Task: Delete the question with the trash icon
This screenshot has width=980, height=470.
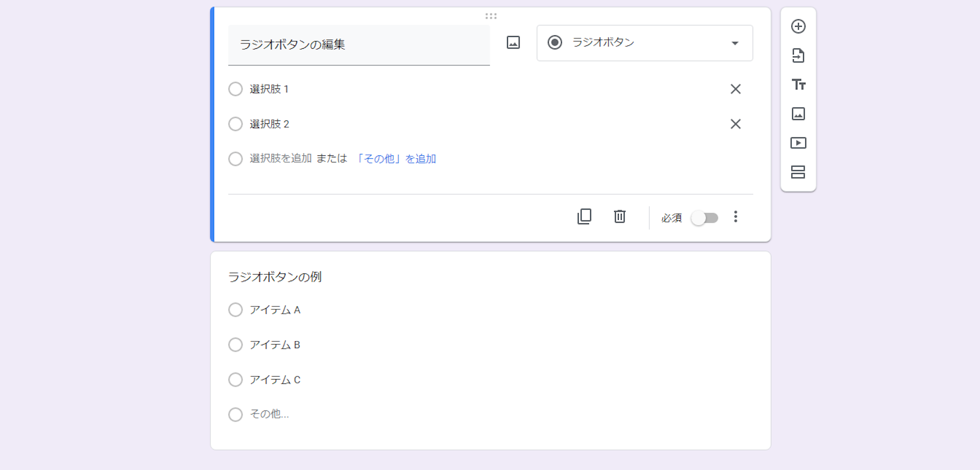Action: click(620, 217)
